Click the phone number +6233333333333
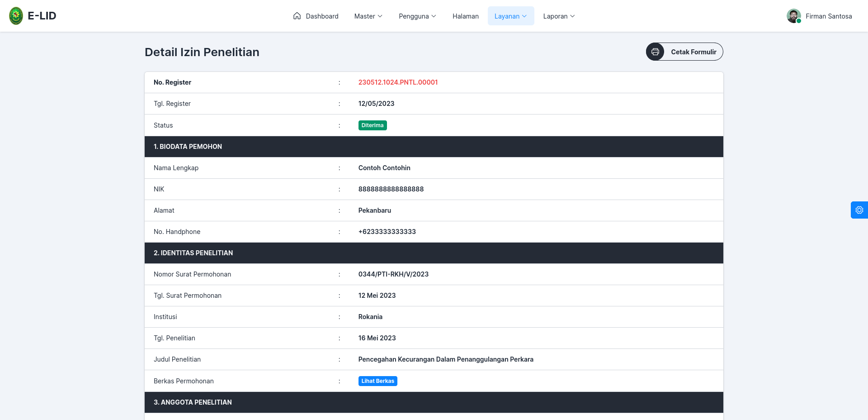 tap(387, 232)
